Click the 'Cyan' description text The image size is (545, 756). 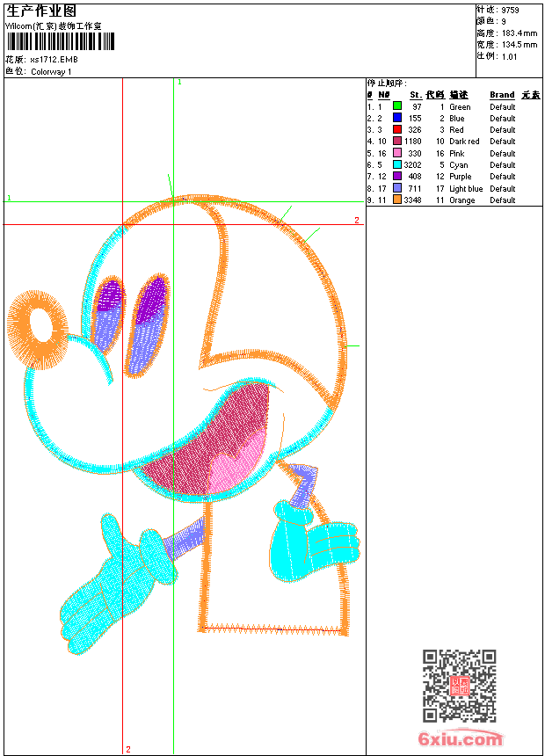[x=458, y=165]
